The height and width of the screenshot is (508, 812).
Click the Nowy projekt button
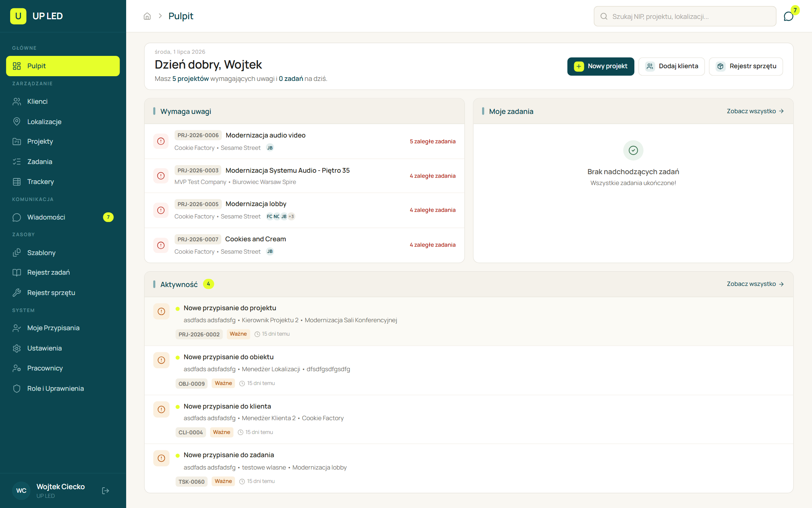point(601,66)
